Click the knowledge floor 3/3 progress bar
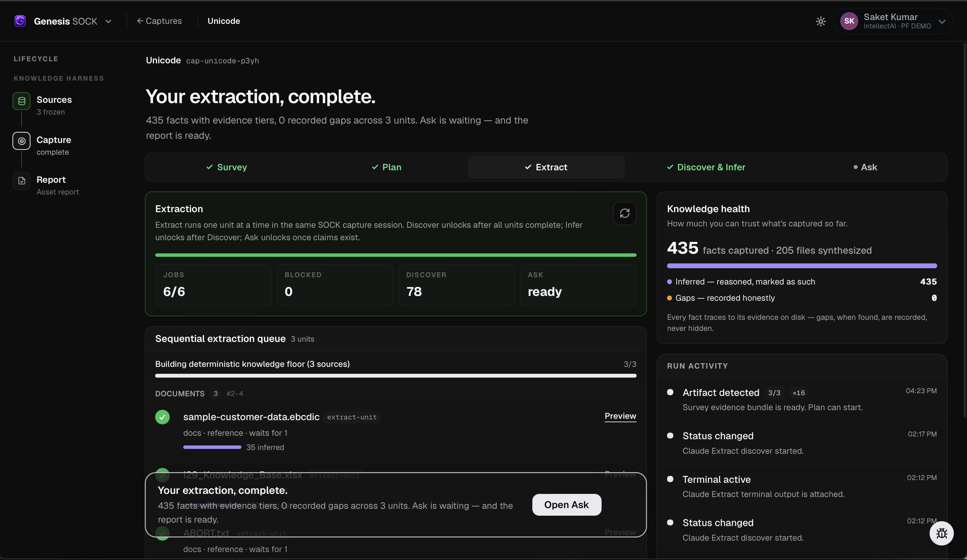This screenshot has height=560, width=967. (396, 376)
